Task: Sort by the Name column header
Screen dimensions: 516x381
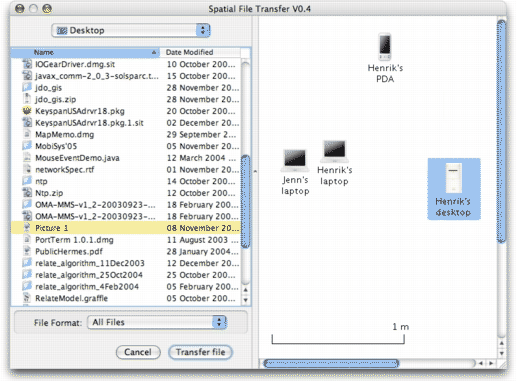Action: tap(85, 52)
